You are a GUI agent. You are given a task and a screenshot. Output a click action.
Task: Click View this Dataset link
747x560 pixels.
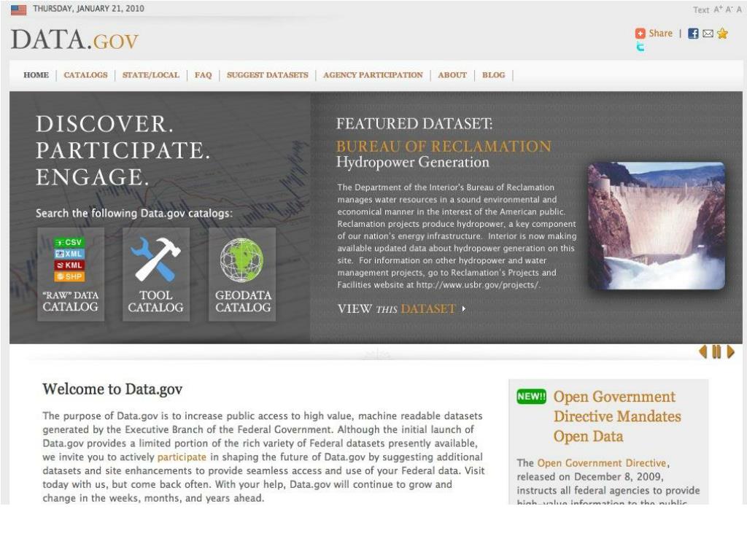402,309
